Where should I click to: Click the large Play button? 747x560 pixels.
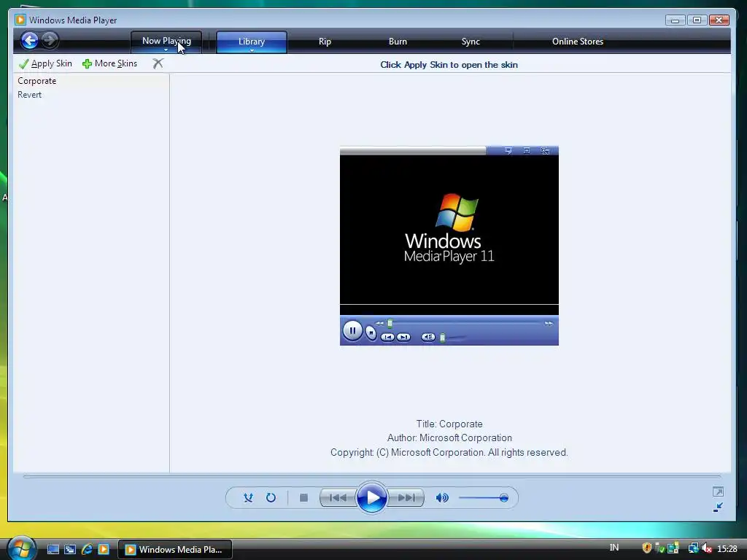tap(371, 497)
